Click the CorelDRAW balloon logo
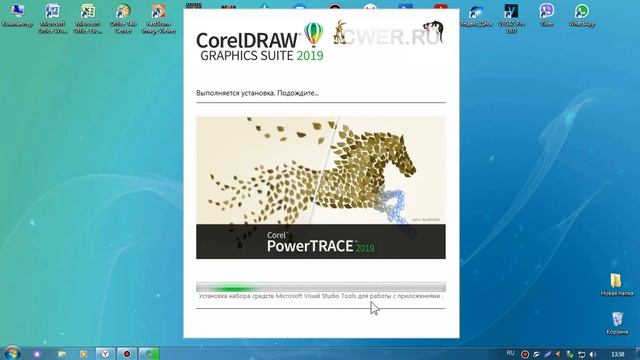The image size is (640, 360). pos(313,35)
